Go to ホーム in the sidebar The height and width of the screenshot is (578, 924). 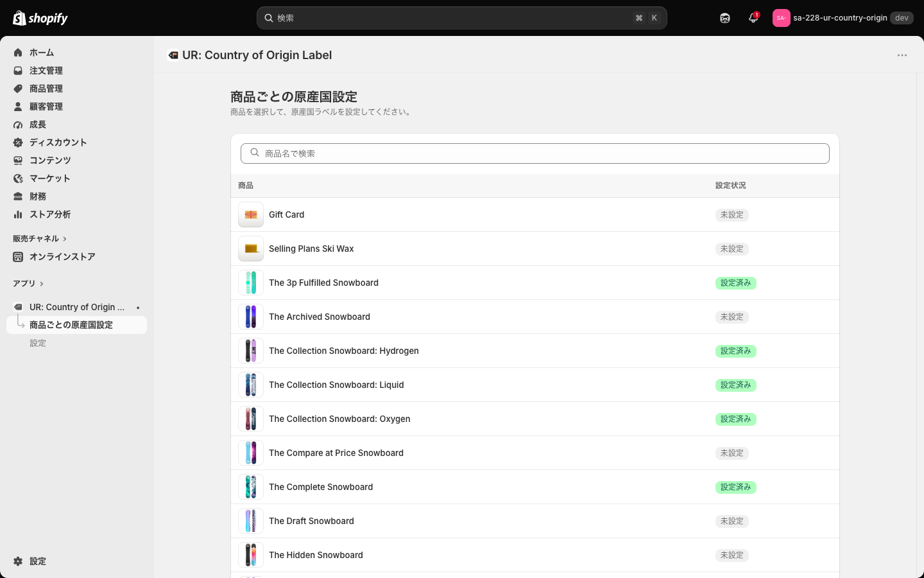[77, 53]
